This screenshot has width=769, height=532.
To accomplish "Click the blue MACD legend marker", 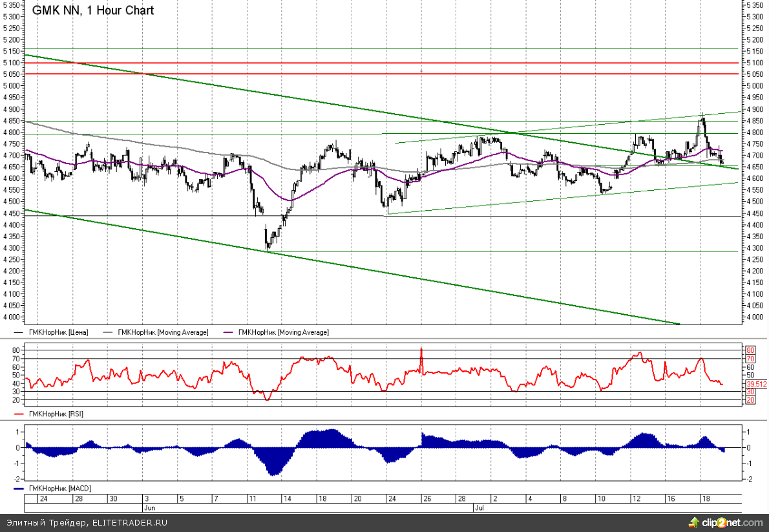I will pos(17,489).
